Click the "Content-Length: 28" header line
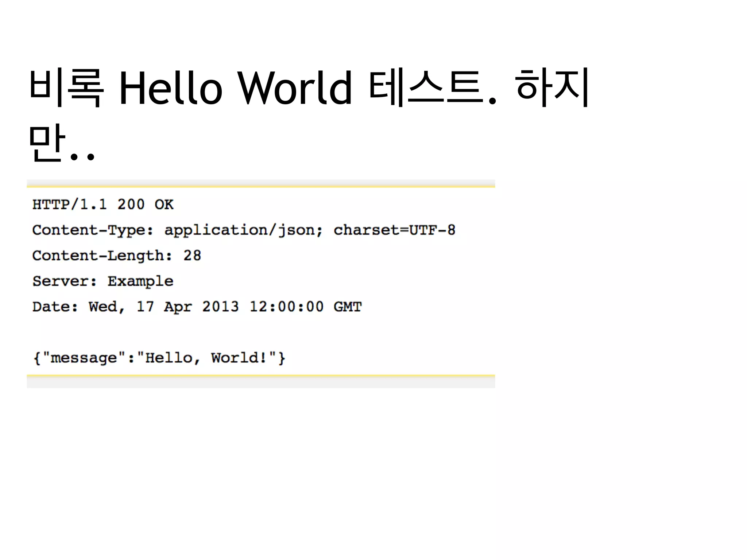Viewport: 747px width, 560px height. pyautogui.click(x=117, y=256)
